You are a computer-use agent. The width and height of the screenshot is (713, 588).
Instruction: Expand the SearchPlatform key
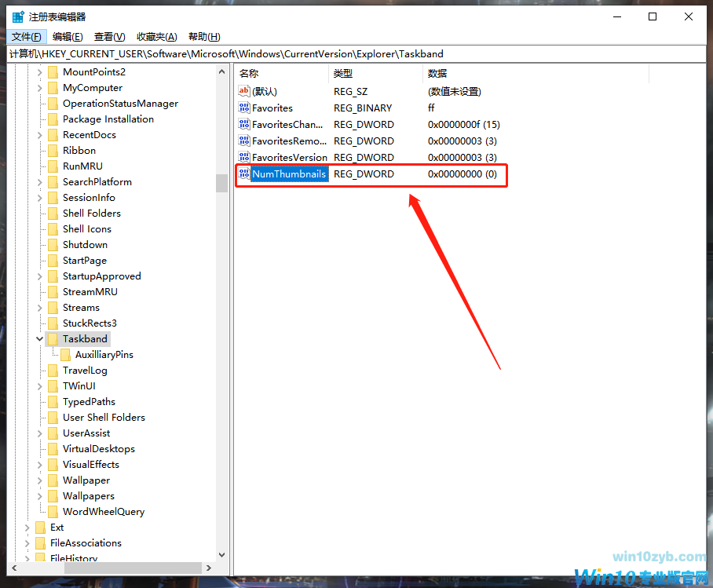tap(39, 182)
